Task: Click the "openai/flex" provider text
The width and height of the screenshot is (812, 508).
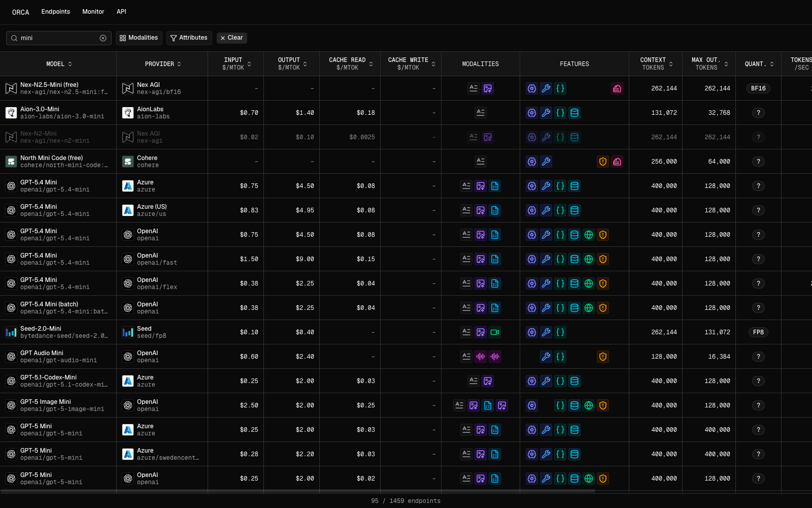Action: tap(157, 287)
